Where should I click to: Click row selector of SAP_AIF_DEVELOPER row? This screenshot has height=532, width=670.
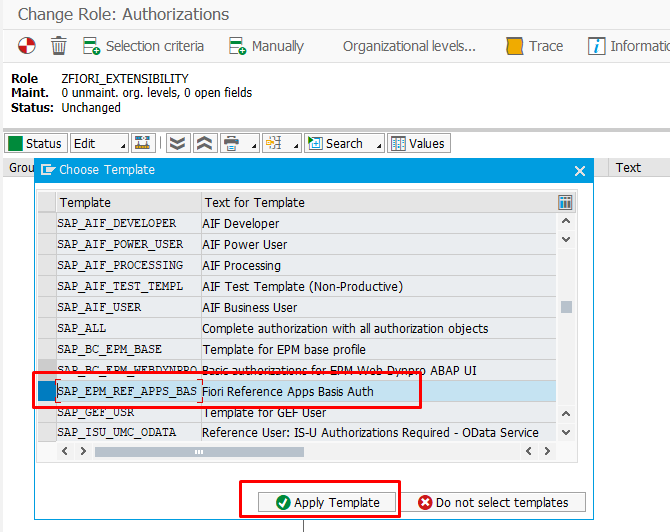(x=47, y=223)
